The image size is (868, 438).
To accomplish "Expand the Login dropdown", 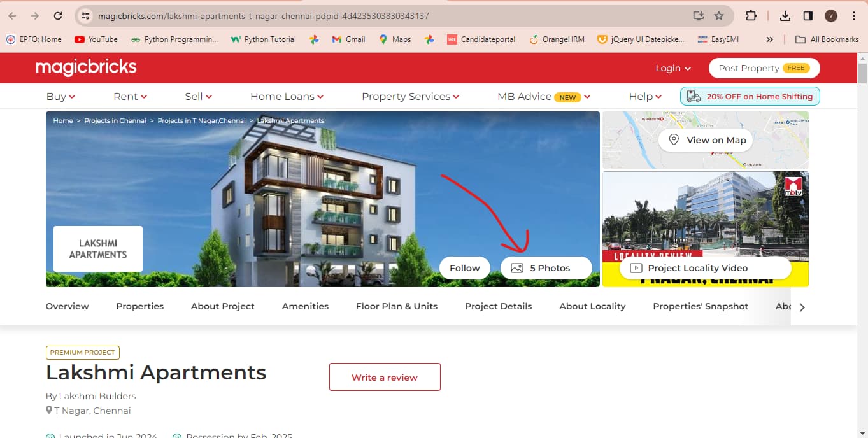I will coord(673,68).
